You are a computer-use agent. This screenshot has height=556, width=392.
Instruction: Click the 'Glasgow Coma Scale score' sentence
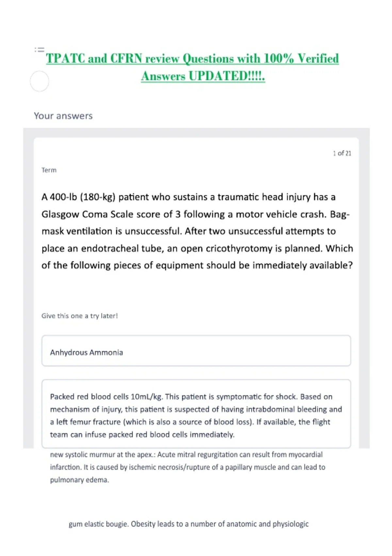pos(195,214)
